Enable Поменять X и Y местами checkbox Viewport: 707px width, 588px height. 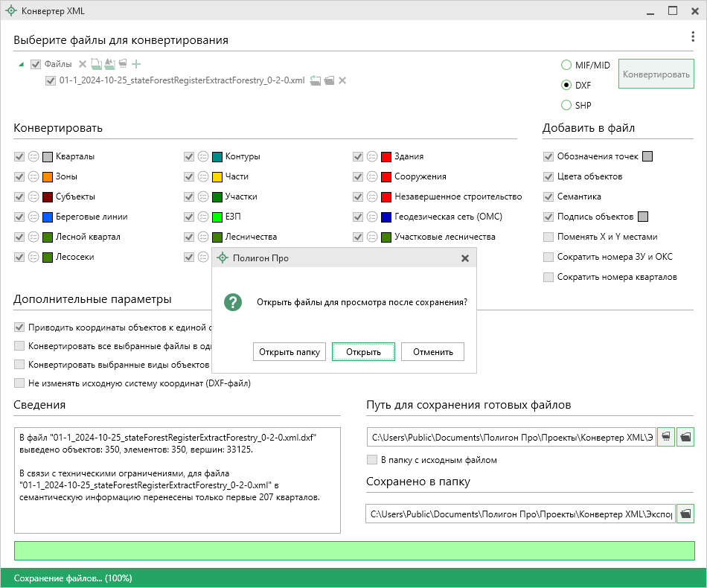click(x=548, y=237)
